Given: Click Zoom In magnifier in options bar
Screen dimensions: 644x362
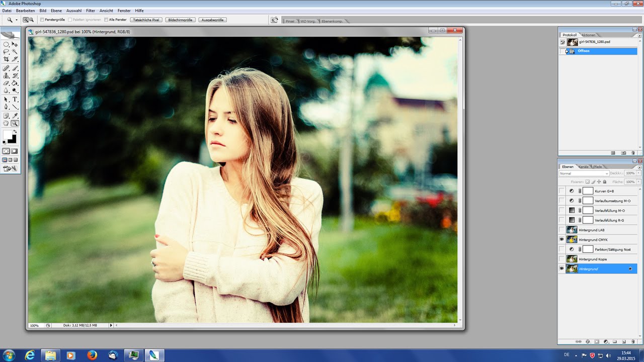Looking at the screenshot, I should coord(26,20).
